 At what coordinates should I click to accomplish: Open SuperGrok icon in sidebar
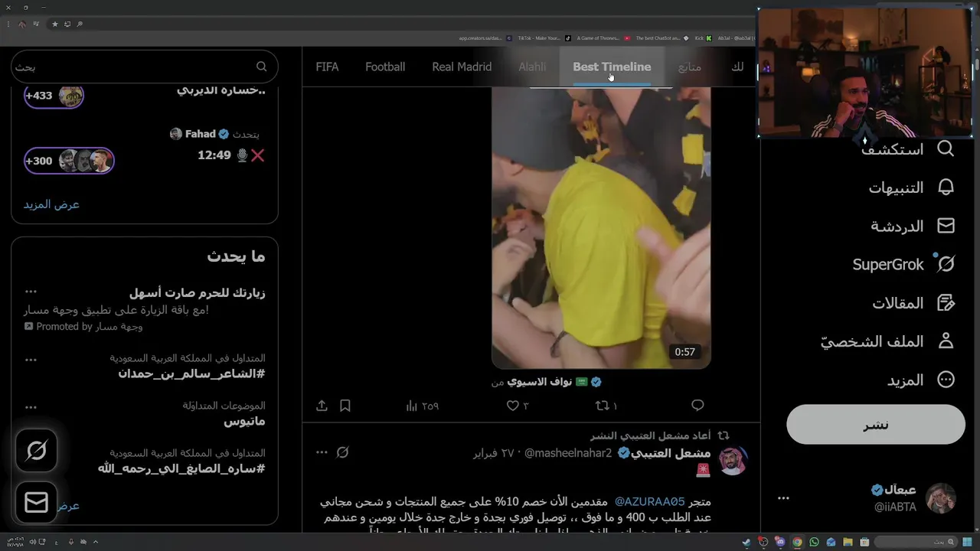click(x=946, y=264)
